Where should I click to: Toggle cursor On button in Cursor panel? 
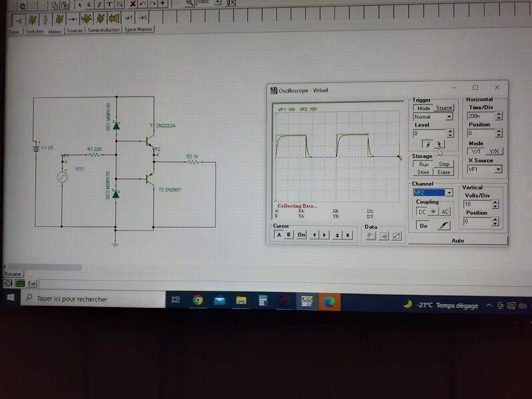point(301,235)
